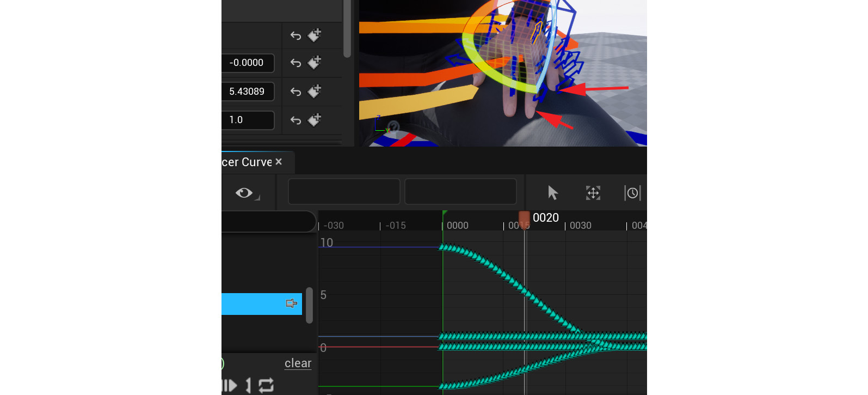Click frame 0030 on the time ruler

tap(580, 226)
